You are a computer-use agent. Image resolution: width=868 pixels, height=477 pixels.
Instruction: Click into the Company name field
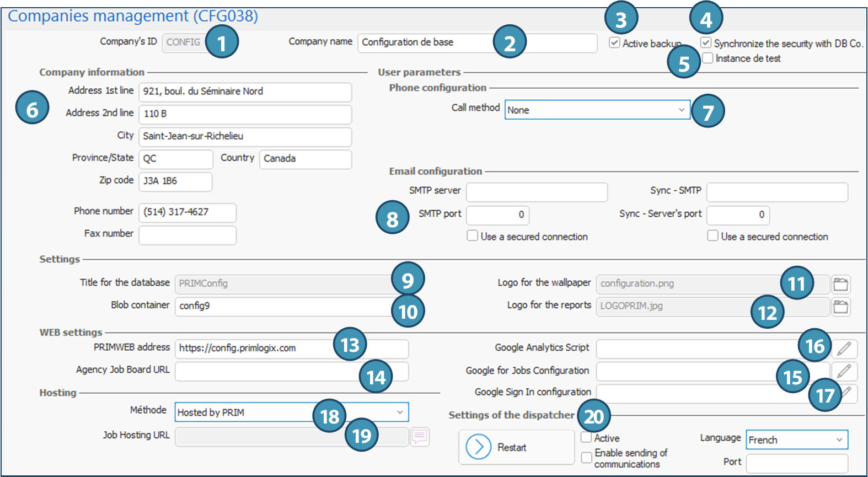[425, 42]
